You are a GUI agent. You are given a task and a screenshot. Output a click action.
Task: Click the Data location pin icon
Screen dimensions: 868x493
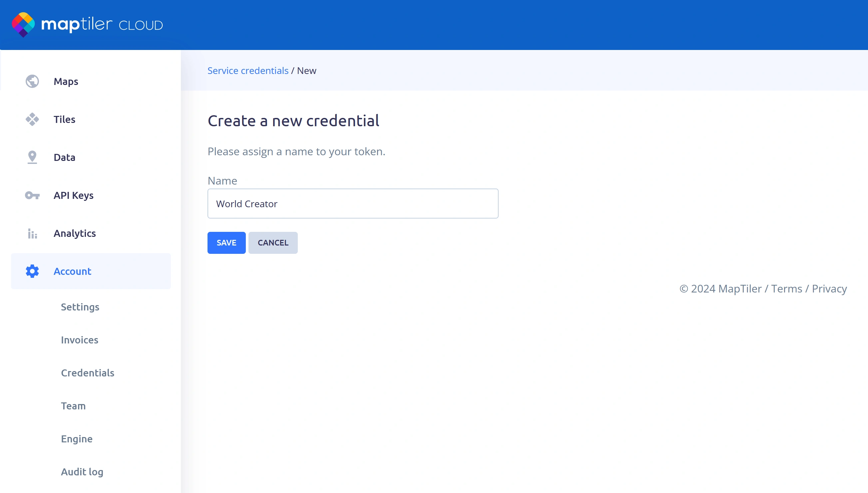32,157
